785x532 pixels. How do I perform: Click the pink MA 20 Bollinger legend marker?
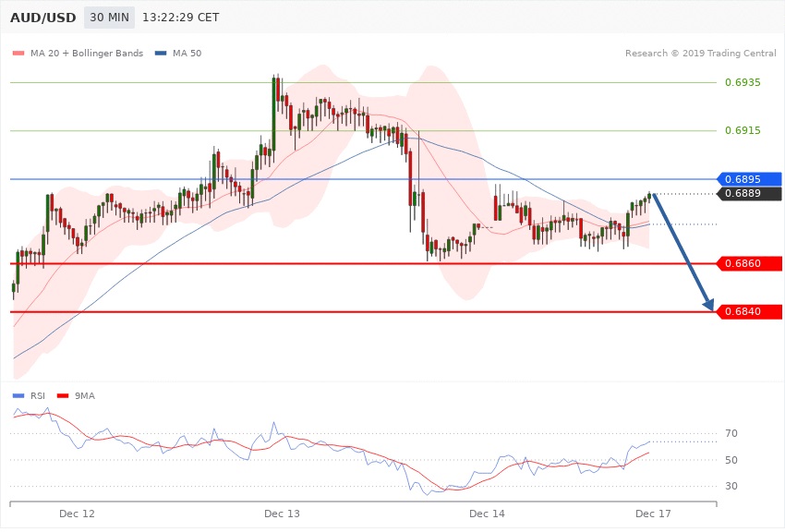[18, 54]
